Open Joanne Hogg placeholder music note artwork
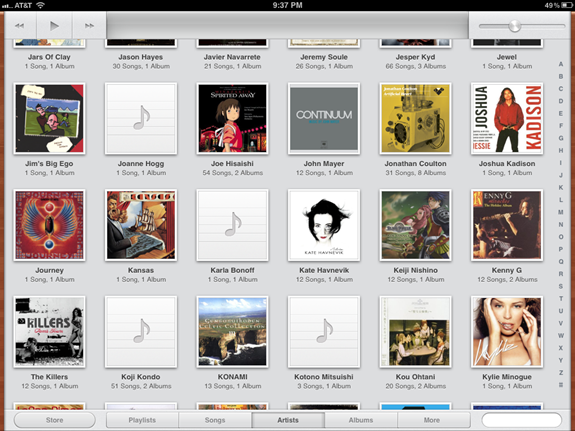This screenshot has height=431, width=575. 141,118
